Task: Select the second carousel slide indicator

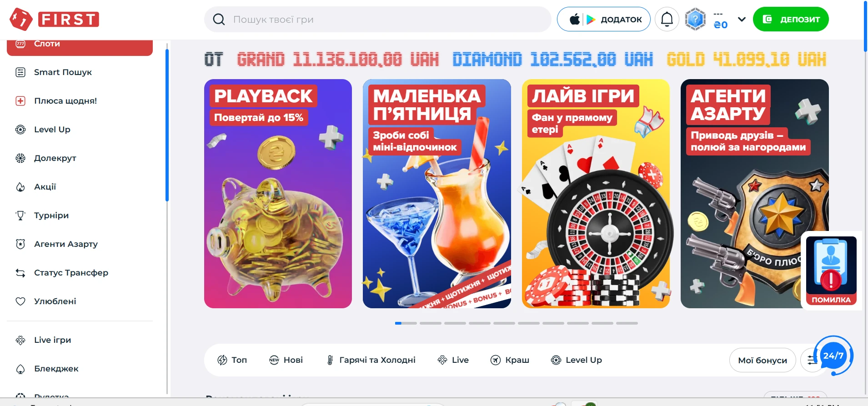Action: coord(431,323)
